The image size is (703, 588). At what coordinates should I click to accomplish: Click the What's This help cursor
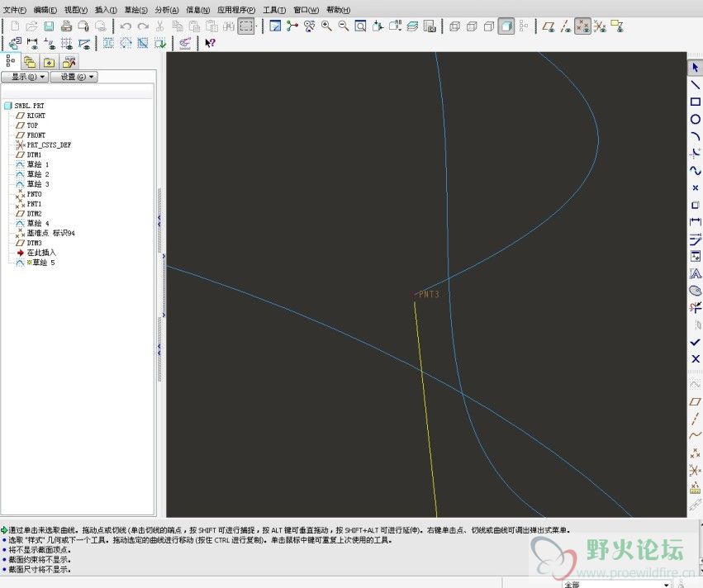click(x=210, y=43)
